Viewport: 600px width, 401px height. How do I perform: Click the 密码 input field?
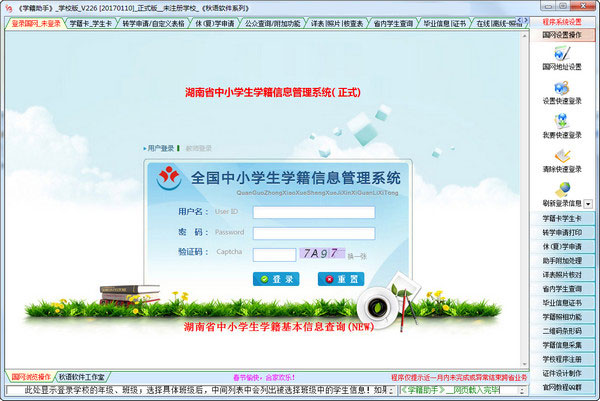pyautogui.click(x=314, y=233)
